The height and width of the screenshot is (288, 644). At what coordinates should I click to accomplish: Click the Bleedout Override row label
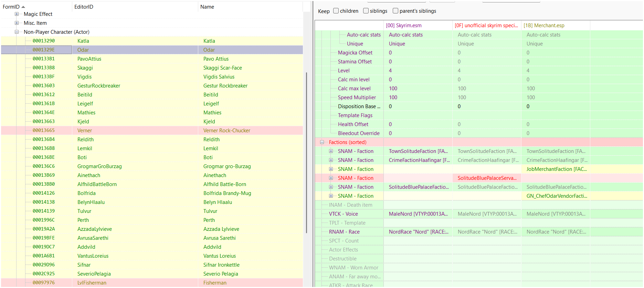click(359, 133)
